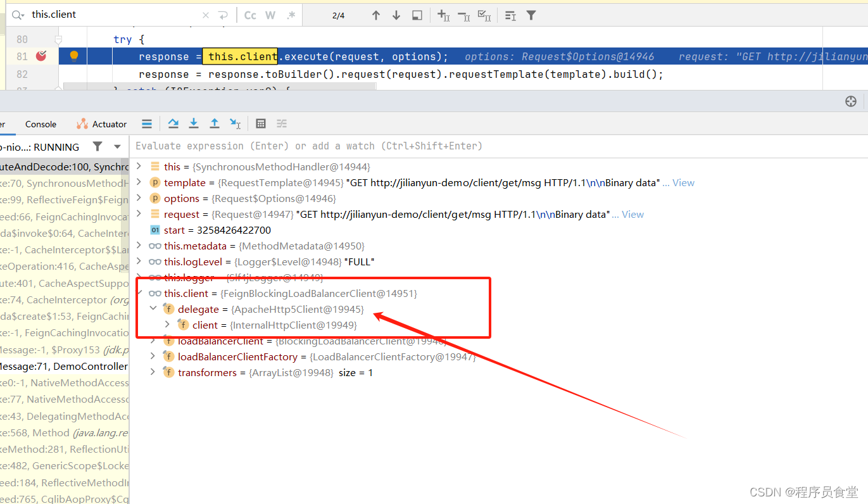
Task: Select the Step Out debugger icon
Action: (x=215, y=123)
